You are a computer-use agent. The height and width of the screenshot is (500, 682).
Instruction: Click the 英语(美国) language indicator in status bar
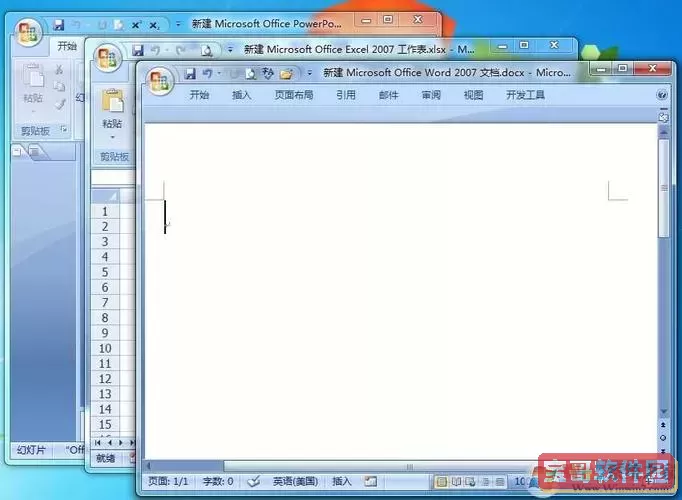coord(295,481)
